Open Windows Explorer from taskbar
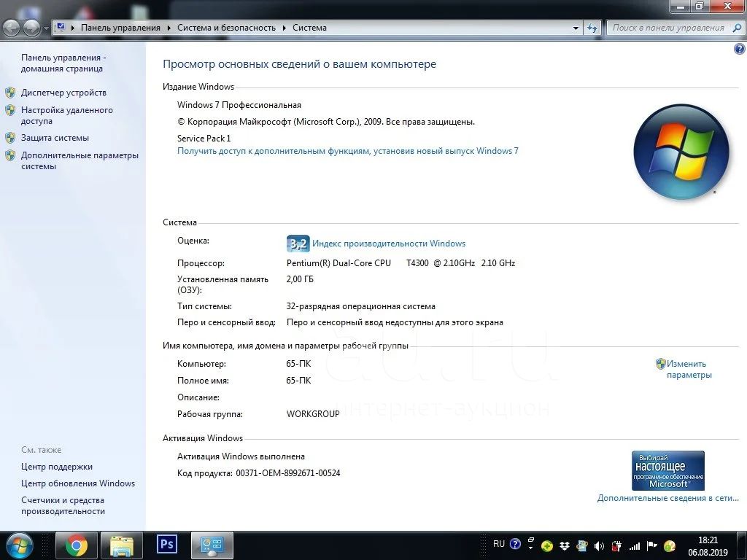This screenshot has width=747, height=560. tap(122, 545)
